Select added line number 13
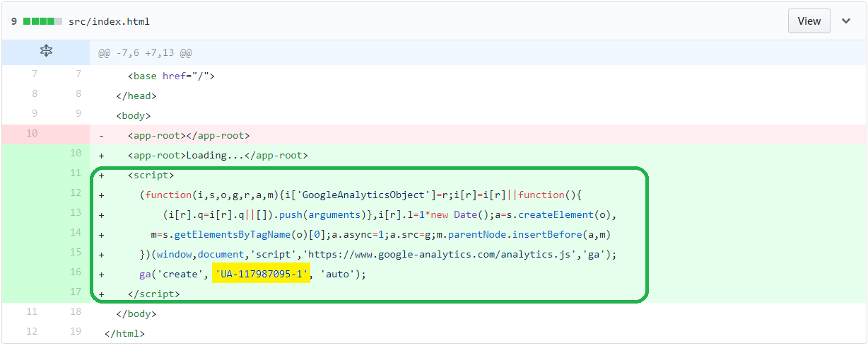The width and height of the screenshot is (868, 346). (x=76, y=212)
